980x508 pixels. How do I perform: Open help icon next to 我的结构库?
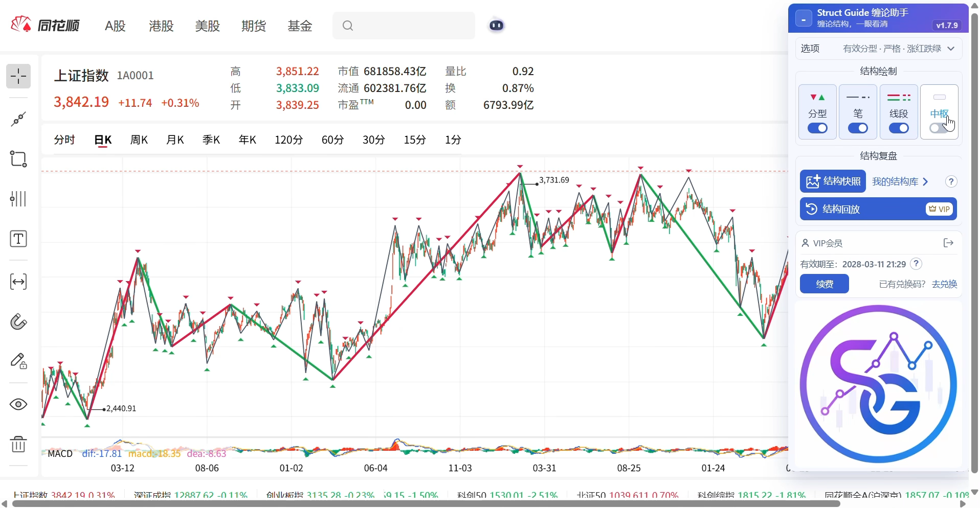pos(951,181)
